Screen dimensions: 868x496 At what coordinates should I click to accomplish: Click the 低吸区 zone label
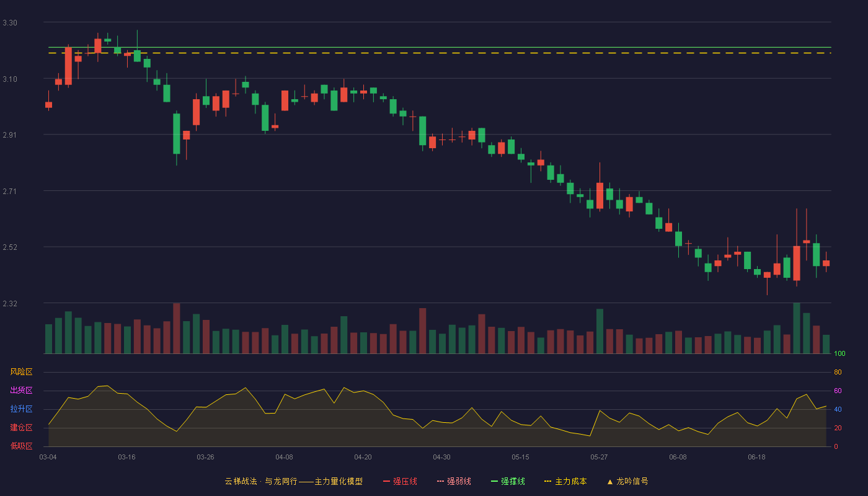click(21, 446)
